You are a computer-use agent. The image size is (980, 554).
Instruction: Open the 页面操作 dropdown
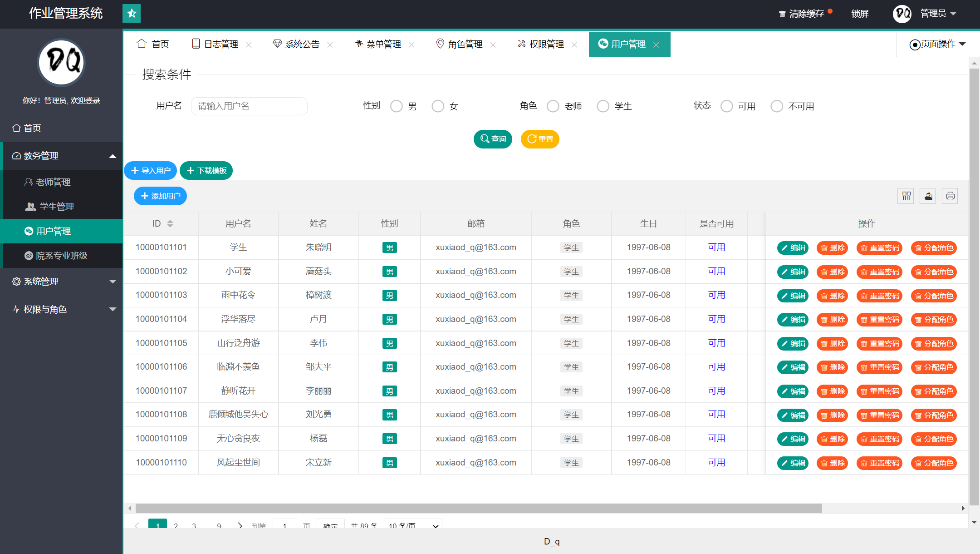click(x=938, y=44)
